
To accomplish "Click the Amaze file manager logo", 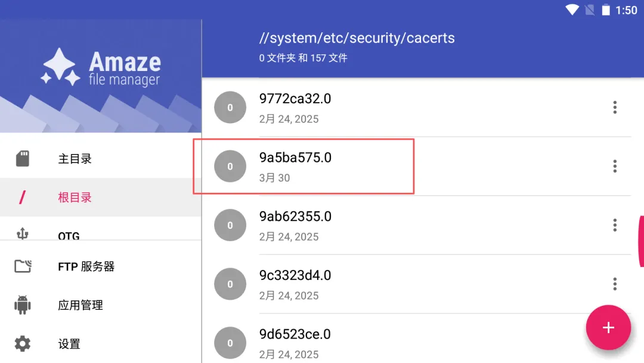I will point(101,69).
